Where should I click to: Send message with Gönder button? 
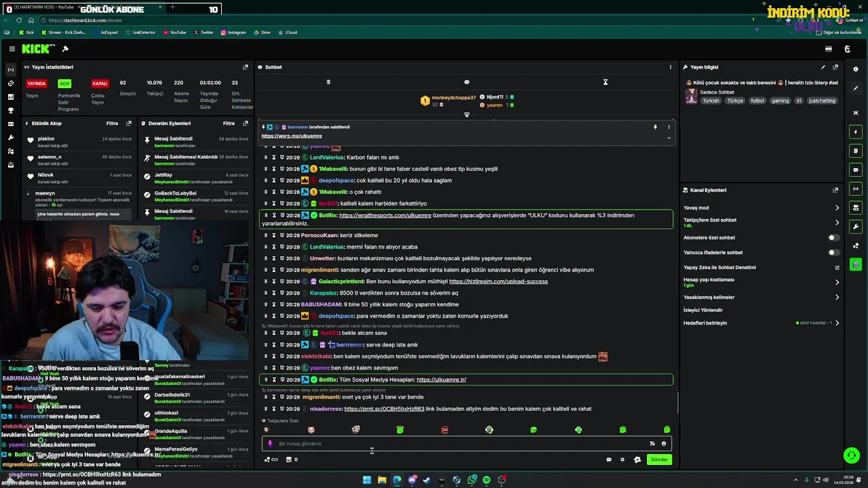pos(659,460)
